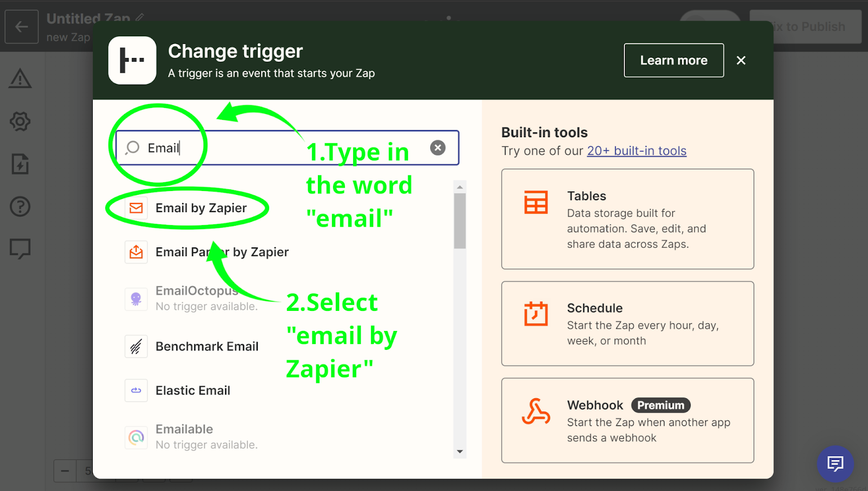The width and height of the screenshot is (868, 491).
Task: Click the Elastic Email icon
Action: tap(136, 390)
